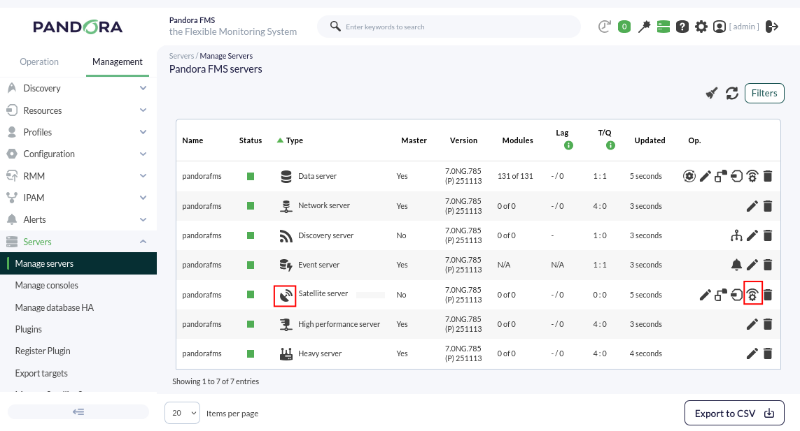Expand the Profiles menu section

coord(79,132)
